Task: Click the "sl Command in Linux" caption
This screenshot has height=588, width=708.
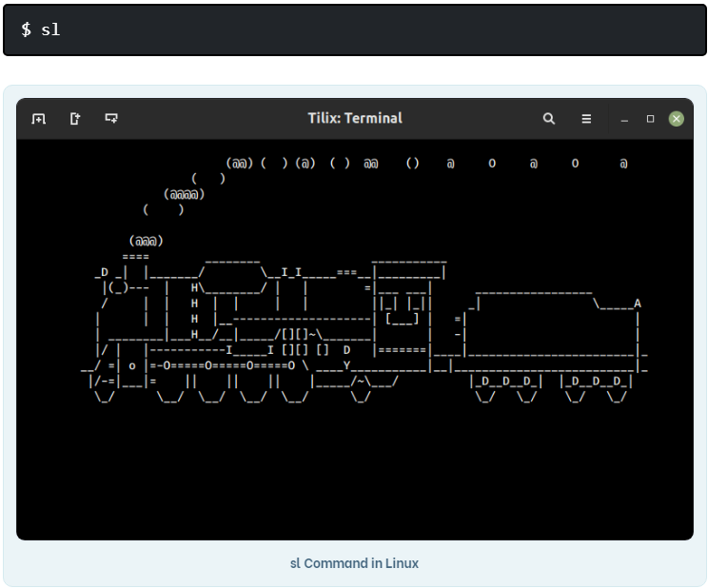Action: (354, 563)
